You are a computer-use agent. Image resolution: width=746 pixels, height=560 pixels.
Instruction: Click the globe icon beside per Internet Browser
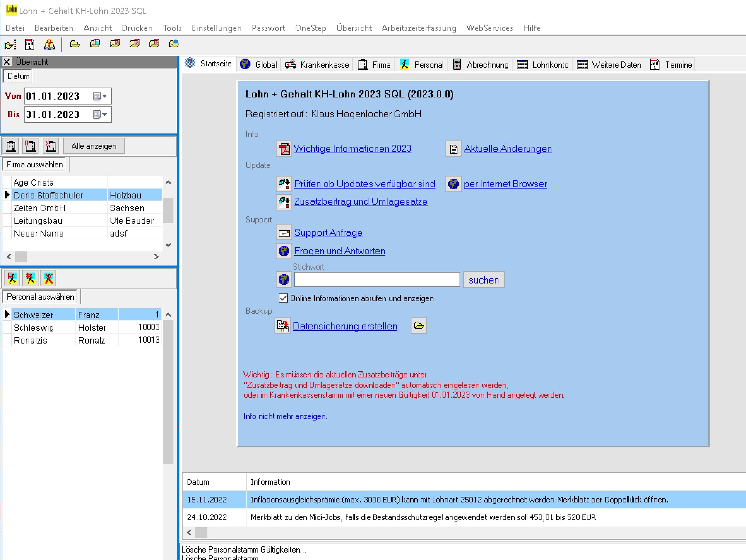pyautogui.click(x=453, y=184)
